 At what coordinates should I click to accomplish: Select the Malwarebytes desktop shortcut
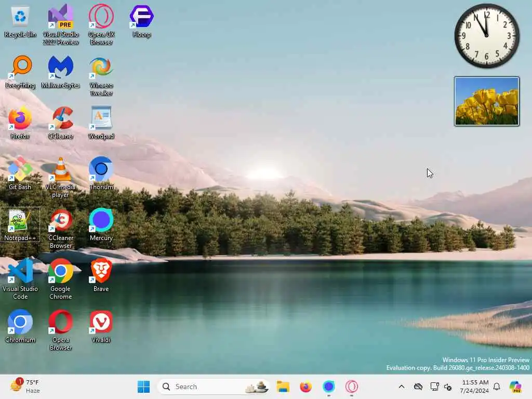(x=60, y=72)
